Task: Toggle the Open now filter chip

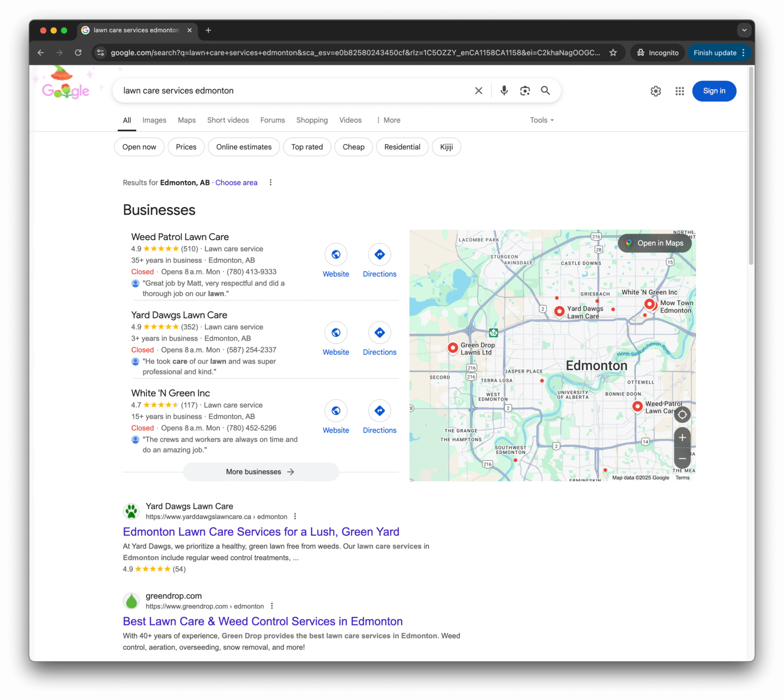Action: click(x=139, y=147)
